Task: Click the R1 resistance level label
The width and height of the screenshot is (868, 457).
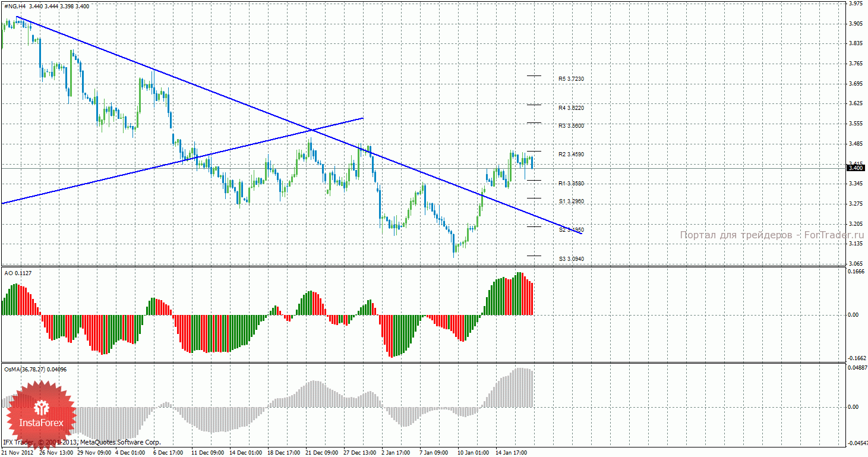Action: pyautogui.click(x=571, y=184)
